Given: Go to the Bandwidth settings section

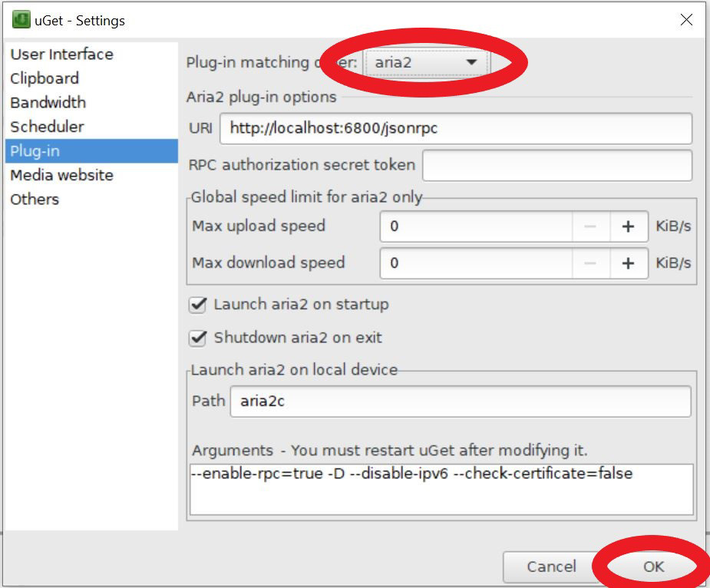Looking at the screenshot, I should (x=91, y=102).
